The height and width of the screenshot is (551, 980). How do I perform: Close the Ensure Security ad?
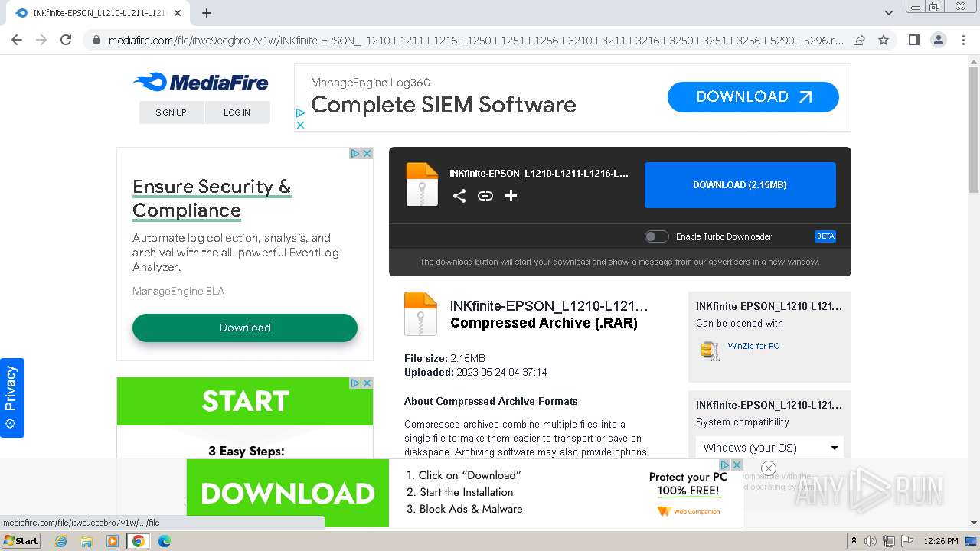(367, 153)
